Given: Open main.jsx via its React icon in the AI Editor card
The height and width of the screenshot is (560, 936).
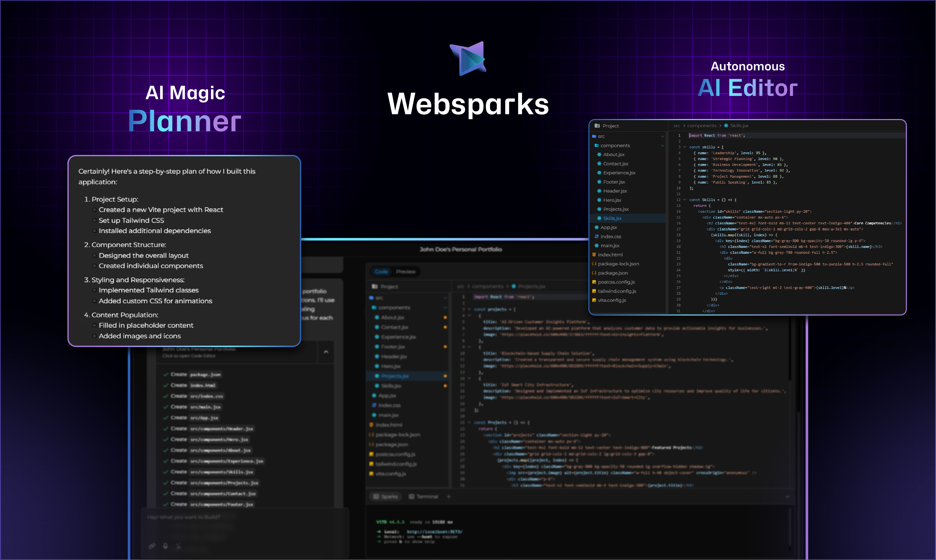Looking at the screenshot, I should click(x=596, y=245).
